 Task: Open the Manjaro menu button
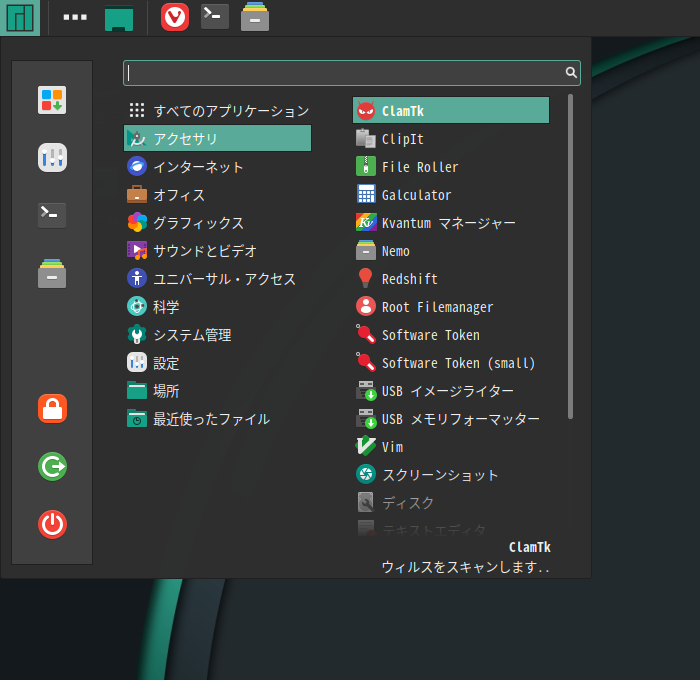tap(20, 17)
